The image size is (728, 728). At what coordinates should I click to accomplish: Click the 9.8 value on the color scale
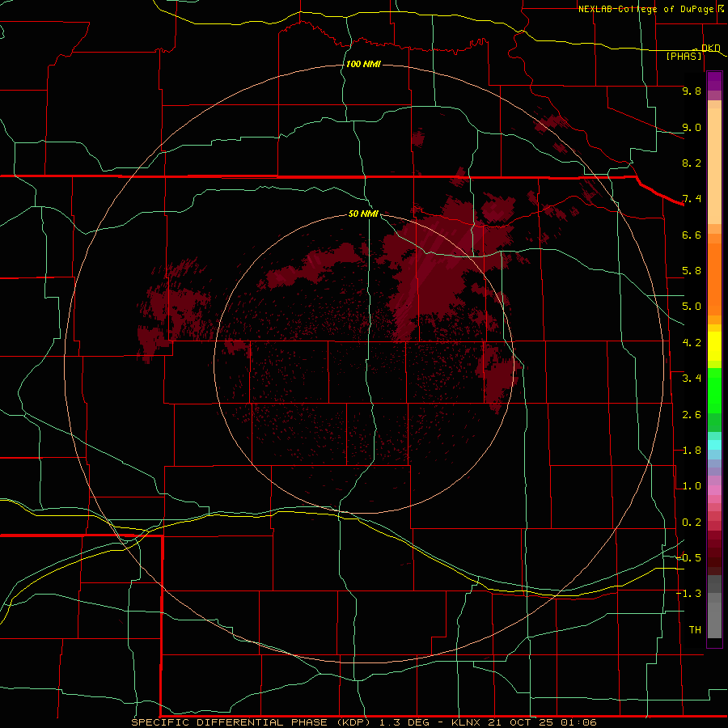692,91
